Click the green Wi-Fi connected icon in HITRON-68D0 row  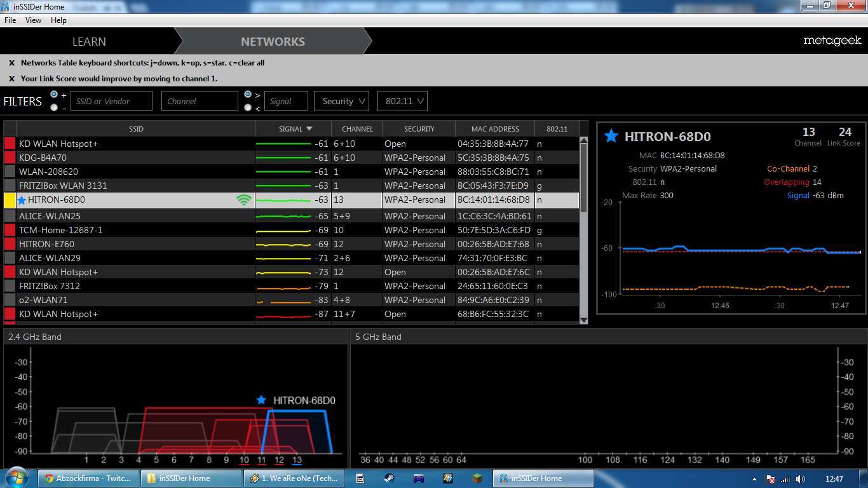coord(244,200)
